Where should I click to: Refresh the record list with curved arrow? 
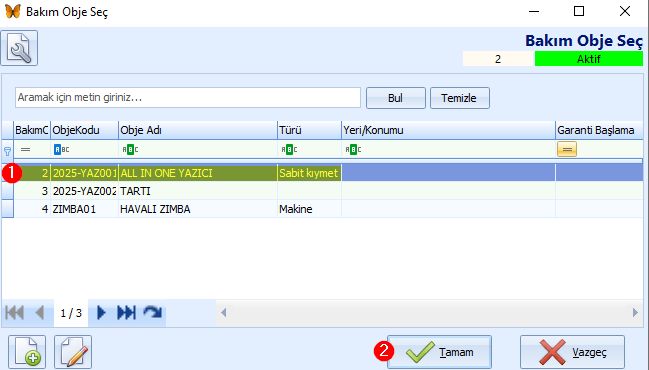point(153,312)
